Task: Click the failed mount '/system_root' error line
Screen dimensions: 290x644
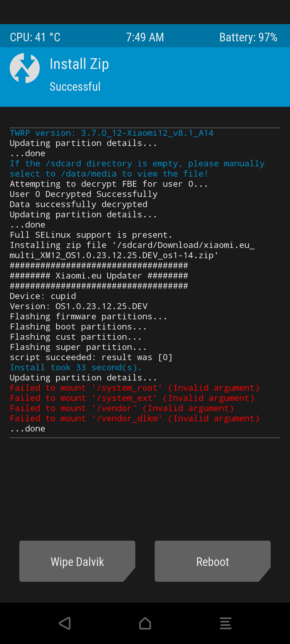Action: pos(135,388)
